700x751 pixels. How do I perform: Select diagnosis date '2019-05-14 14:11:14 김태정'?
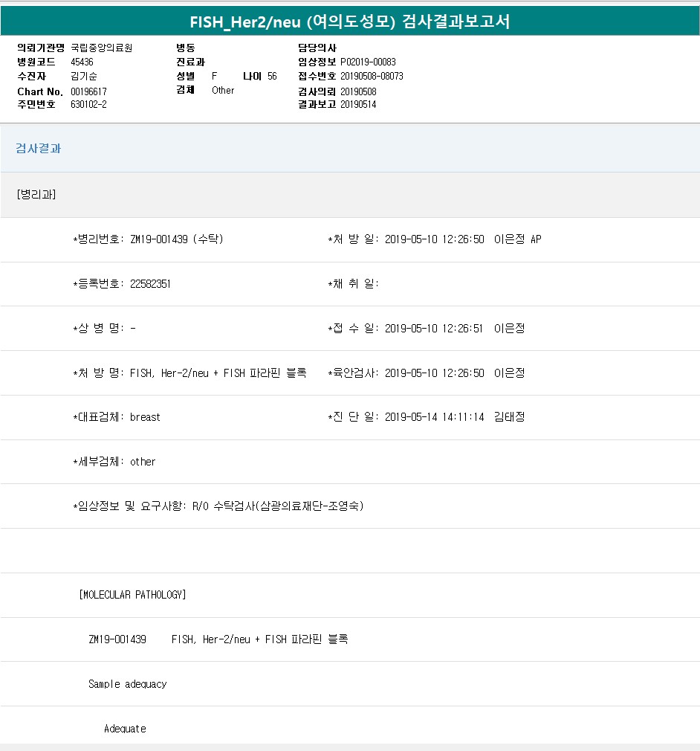(x=455, y=416)
